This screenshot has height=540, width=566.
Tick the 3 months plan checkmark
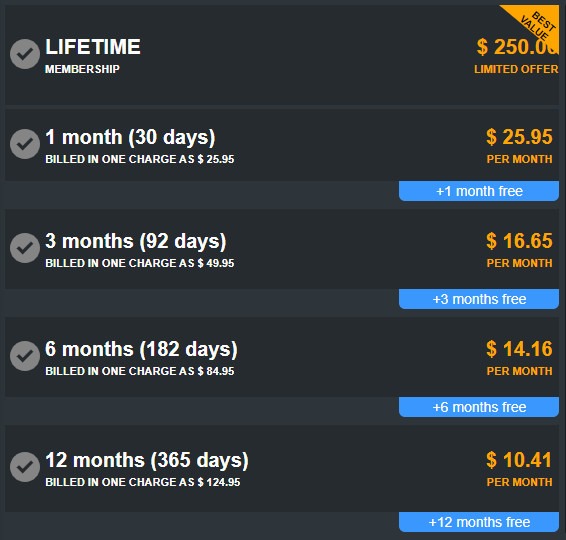(25, 248)
